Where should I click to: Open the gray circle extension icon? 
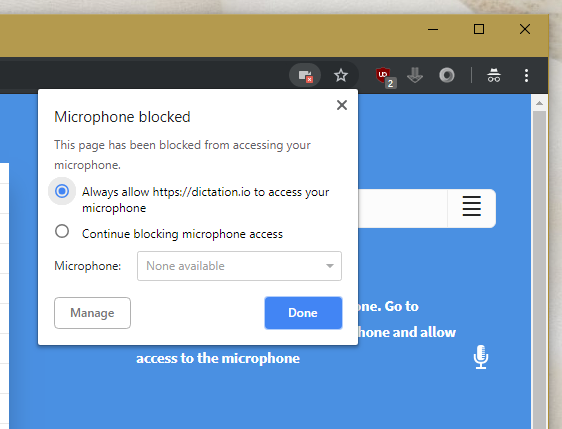click(447, 75)
